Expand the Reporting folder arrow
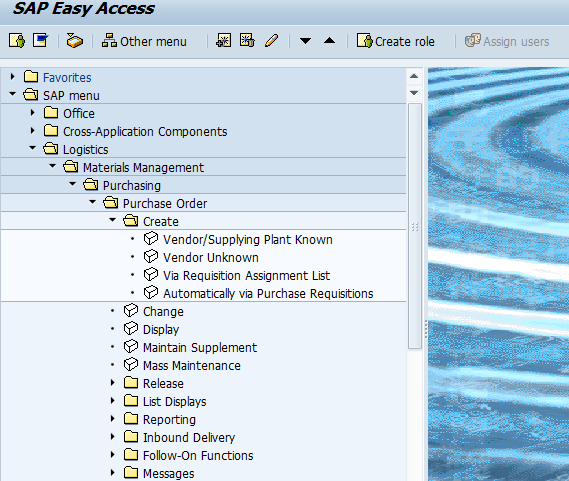Screen dimensions: 569x481 click(112, 419)
